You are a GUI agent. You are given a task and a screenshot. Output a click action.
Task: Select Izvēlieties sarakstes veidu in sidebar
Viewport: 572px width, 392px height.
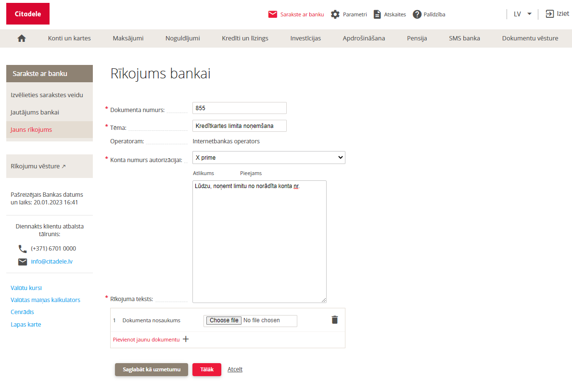pyautogui.click(x=47, y=95)
